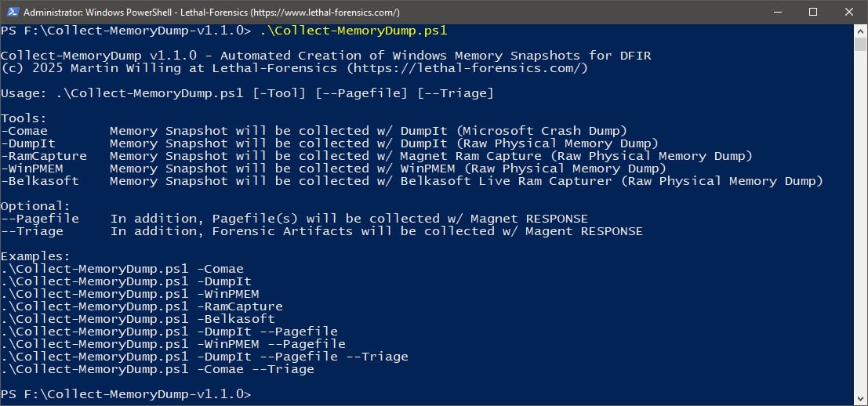Click the example ending with -Comae --Triage
The image size is (868, 406).
158,369
